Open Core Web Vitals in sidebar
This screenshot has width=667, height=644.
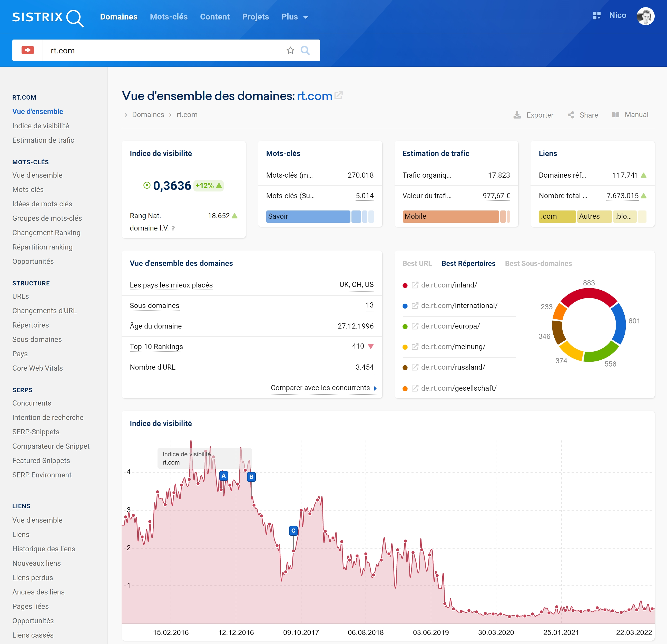click(x=37, y=368)
